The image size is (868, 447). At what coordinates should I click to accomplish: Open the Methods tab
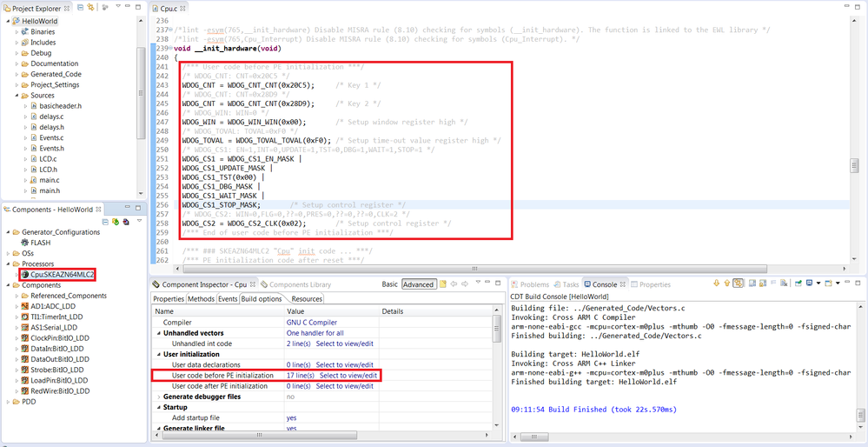click(x=201, y=298)
